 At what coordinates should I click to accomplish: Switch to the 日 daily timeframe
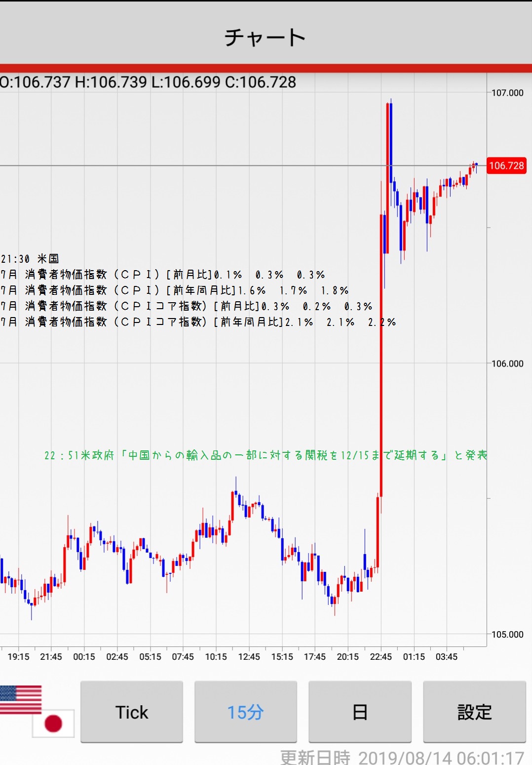pyautogui.click(x=360, y=712)
